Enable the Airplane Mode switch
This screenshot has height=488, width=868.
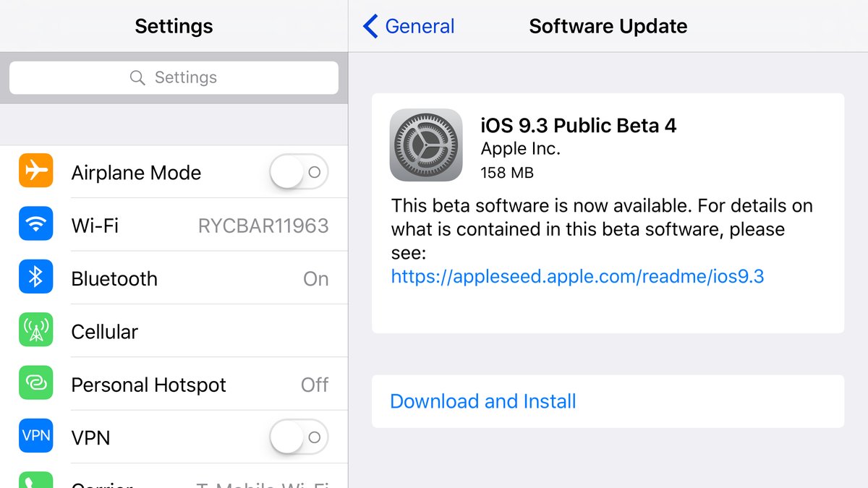(299, 172)
